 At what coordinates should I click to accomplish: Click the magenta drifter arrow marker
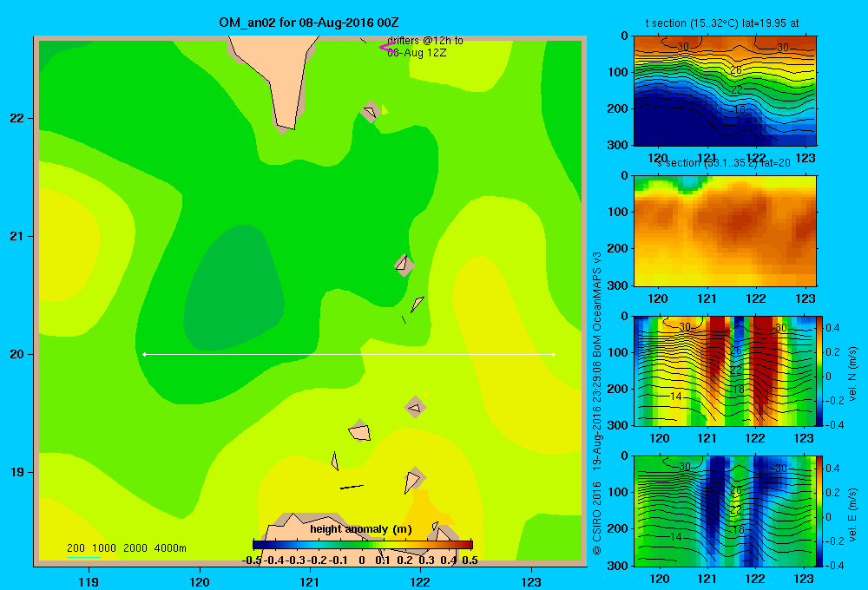pyautogui.click(x=387, y=48)
